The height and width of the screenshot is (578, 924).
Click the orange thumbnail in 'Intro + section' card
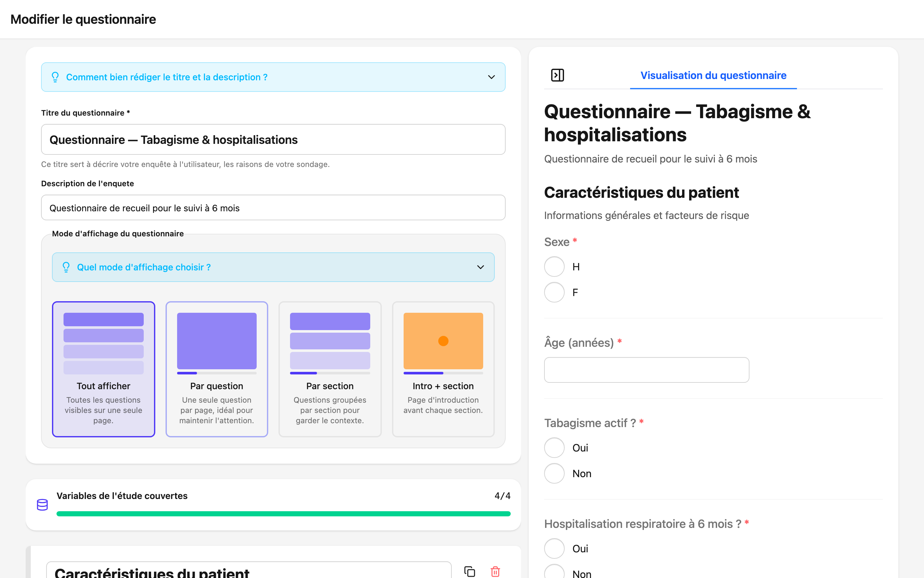[x=443, y=341]
